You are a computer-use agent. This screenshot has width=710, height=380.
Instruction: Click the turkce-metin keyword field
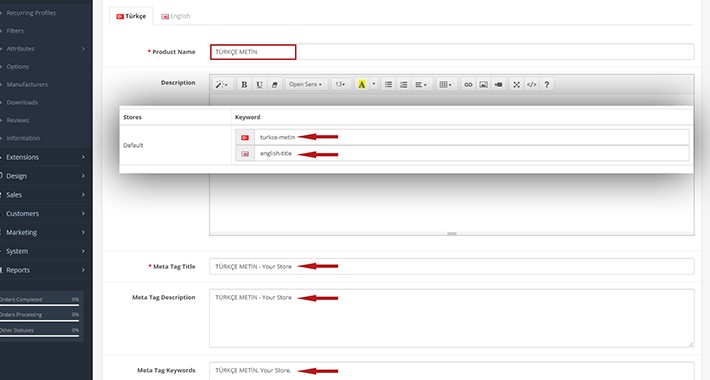(471, 137)
